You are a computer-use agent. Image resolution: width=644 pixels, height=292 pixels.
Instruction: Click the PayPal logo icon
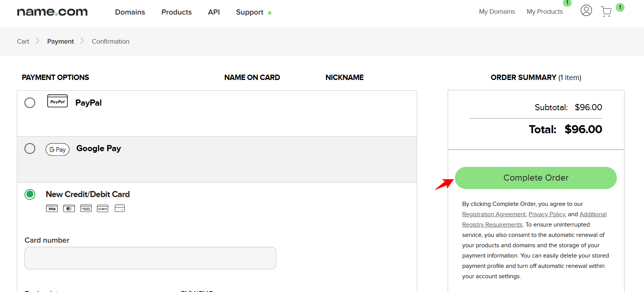(x=57, y=101)
